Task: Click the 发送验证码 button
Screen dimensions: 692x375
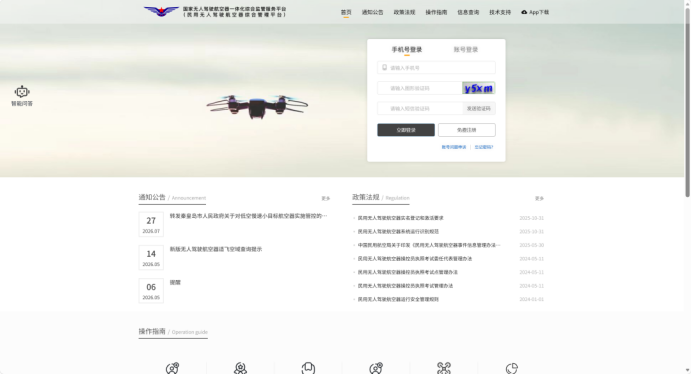Action: (479, 109)
